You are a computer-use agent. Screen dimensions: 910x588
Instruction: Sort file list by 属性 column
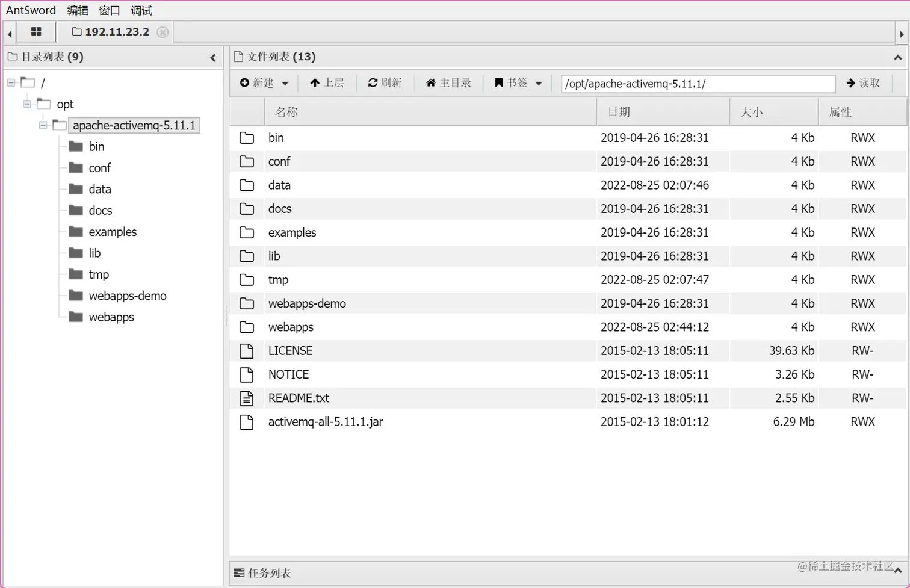coord(862,112)
